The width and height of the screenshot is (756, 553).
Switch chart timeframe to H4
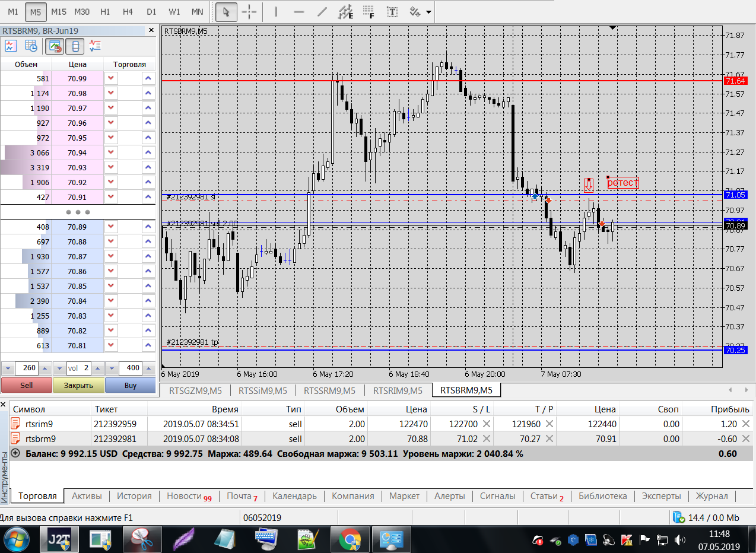(x=128, y=11)
